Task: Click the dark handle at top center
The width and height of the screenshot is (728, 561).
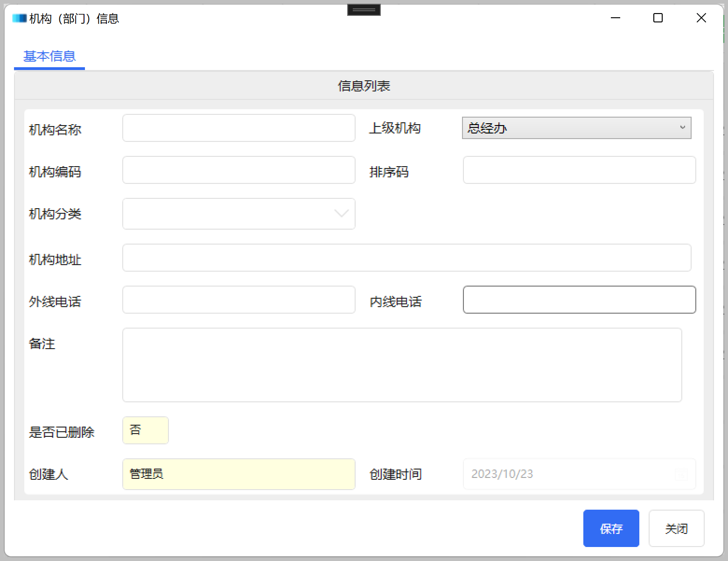Action: pyautogui.click(x=364, y=10)
